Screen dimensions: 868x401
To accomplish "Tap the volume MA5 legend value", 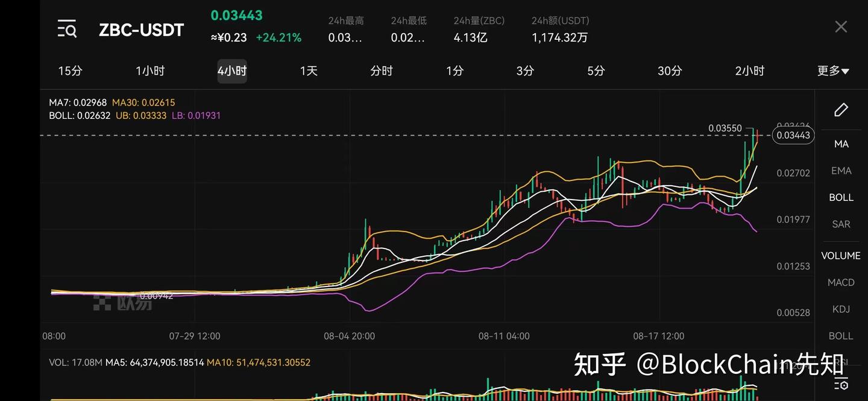I will click(x=154, y=362).
